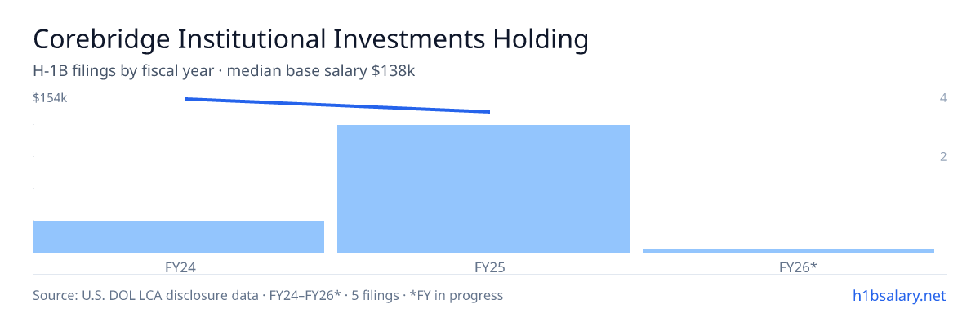
Task: Click the '5 filings' footer text
Action: coord(374,295)
